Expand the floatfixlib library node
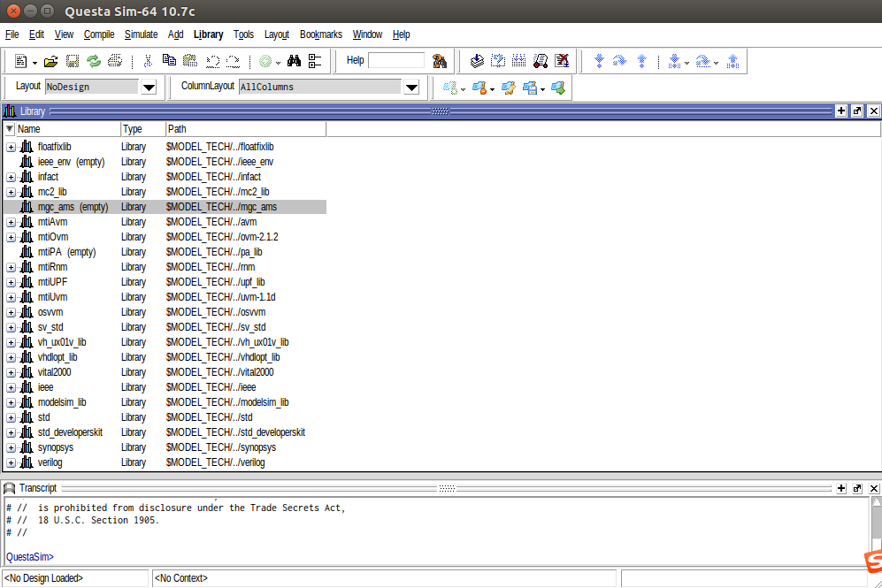Viewport: 882px width, 588px height. coord(11,148)
